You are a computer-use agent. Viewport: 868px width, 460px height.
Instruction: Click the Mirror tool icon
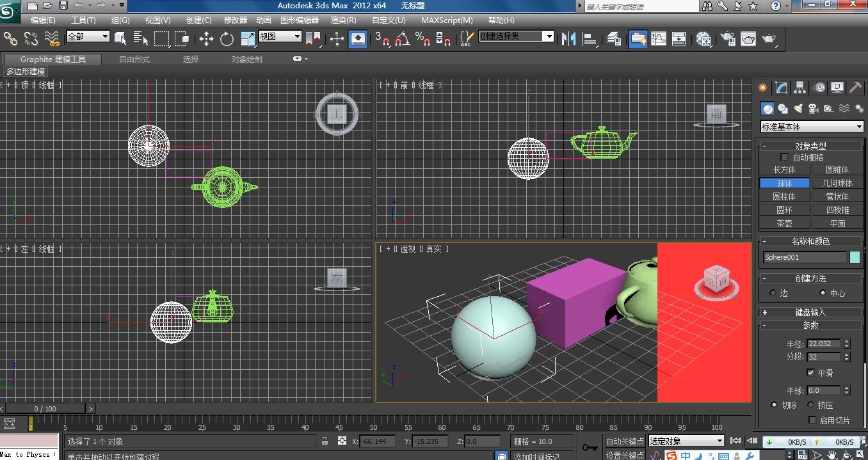568,39
